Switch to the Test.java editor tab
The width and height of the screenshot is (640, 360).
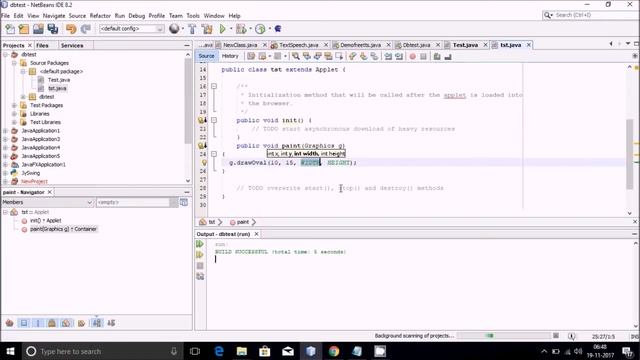[465, 45]
